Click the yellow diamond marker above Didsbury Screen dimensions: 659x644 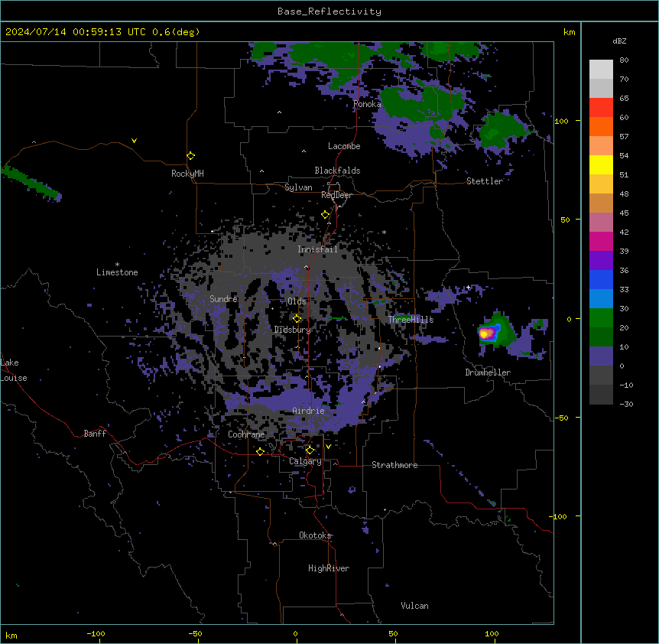297,318
